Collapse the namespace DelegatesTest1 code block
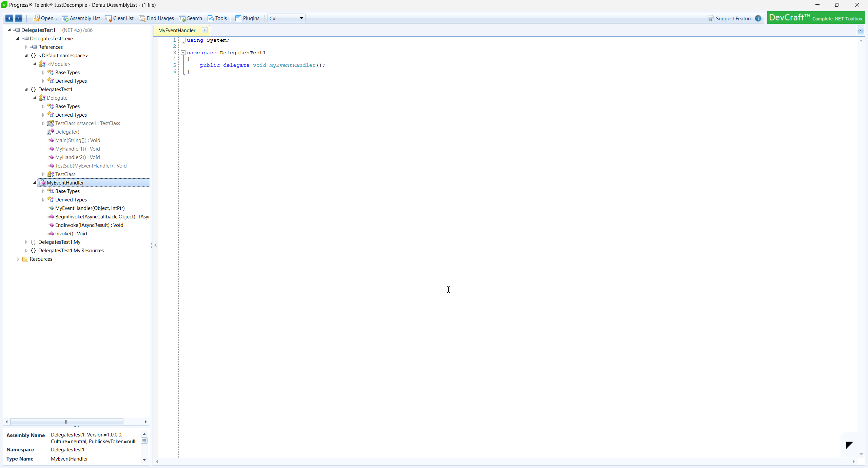This screenshot has height=468, width=868. [183, 53]
